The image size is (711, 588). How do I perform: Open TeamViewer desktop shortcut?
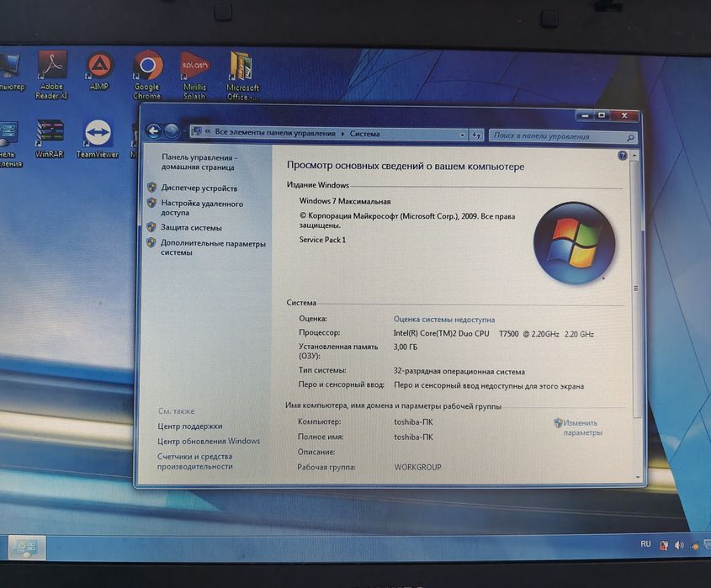tap(98, 139)
